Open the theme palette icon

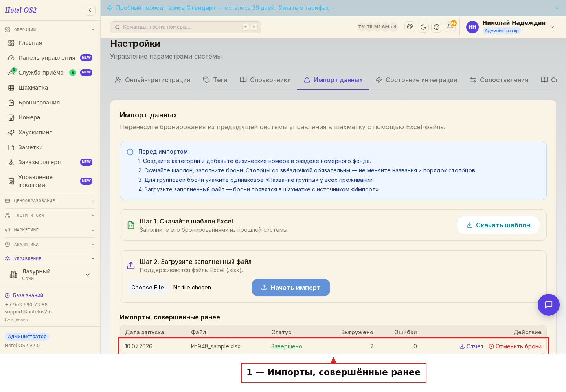pos(410,27)
